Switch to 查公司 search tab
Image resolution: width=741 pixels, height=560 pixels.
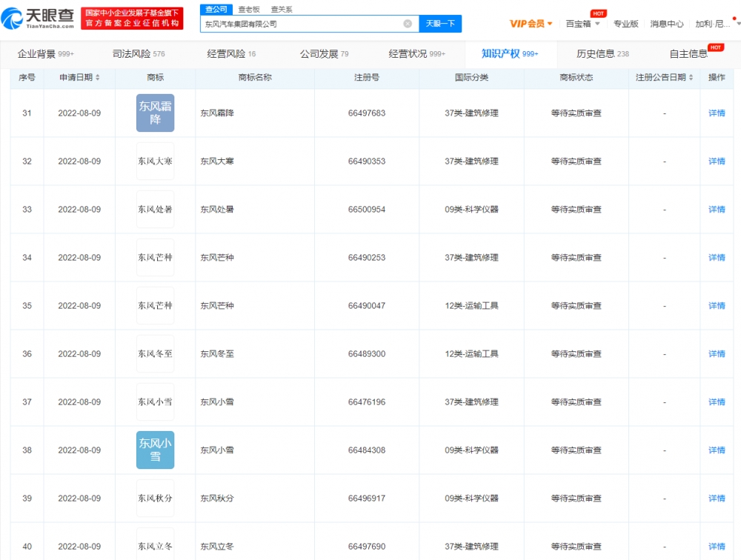coord(216,9)
